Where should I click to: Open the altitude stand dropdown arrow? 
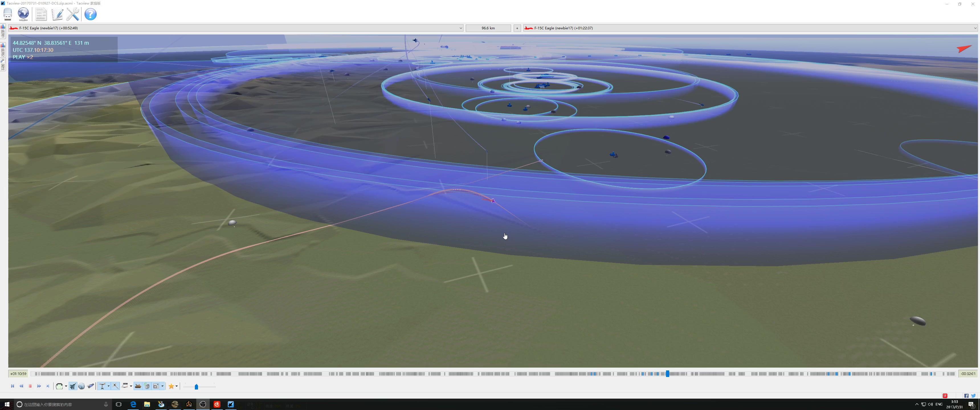pyautogui.click(x=109, y=386)
